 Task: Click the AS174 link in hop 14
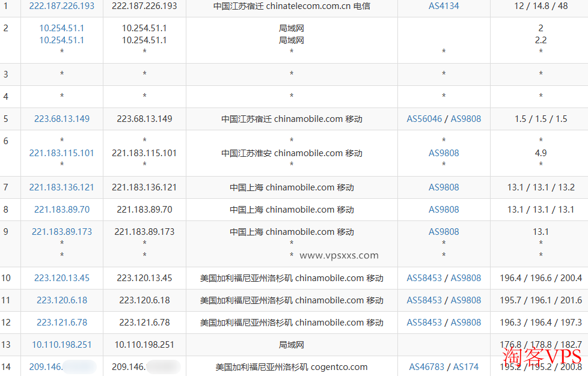(466, 367)
